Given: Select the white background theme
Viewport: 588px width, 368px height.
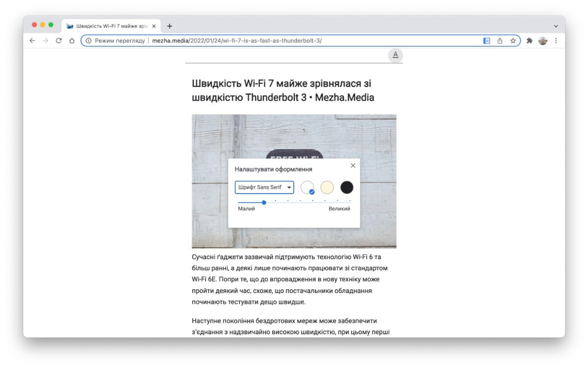Looking at the screenshot, I should [307, 187].
